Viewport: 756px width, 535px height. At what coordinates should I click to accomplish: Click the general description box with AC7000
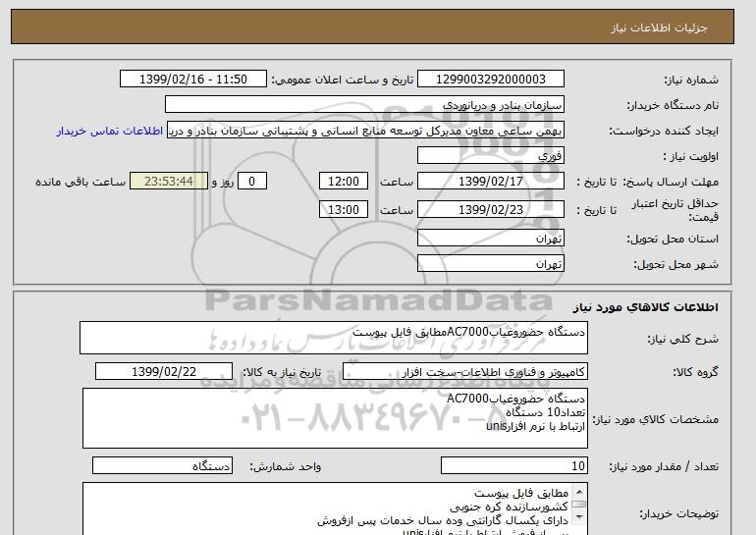click(334, 338)
